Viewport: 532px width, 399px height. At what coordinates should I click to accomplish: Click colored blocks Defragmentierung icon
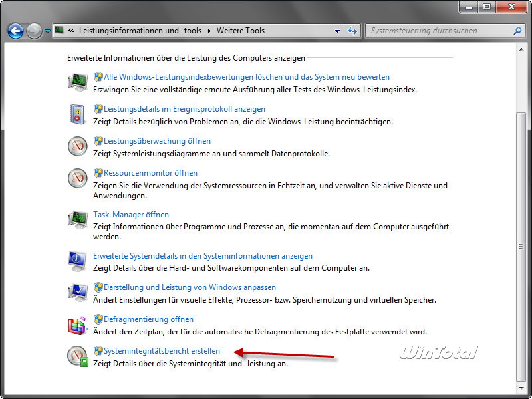[78, 325]
